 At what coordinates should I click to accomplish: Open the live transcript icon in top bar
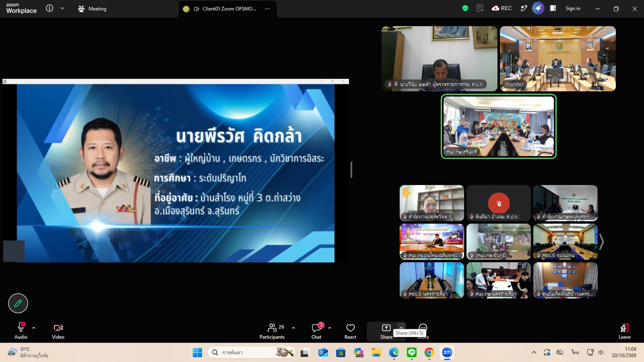point(480,8)
